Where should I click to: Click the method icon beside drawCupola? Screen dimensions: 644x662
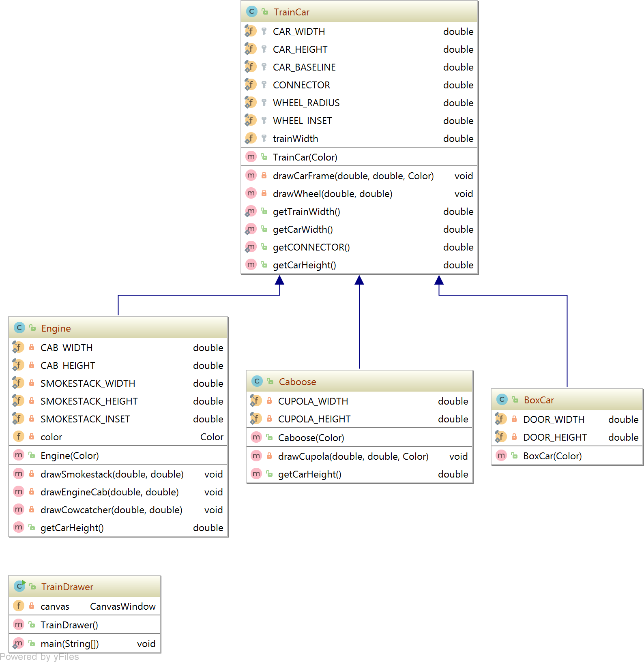tap(256, 456)
